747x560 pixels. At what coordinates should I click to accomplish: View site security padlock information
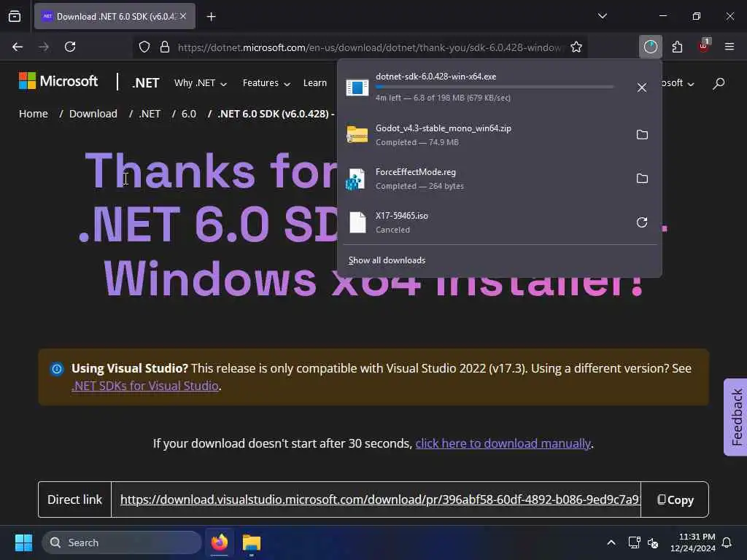click(x=165, y=47)
